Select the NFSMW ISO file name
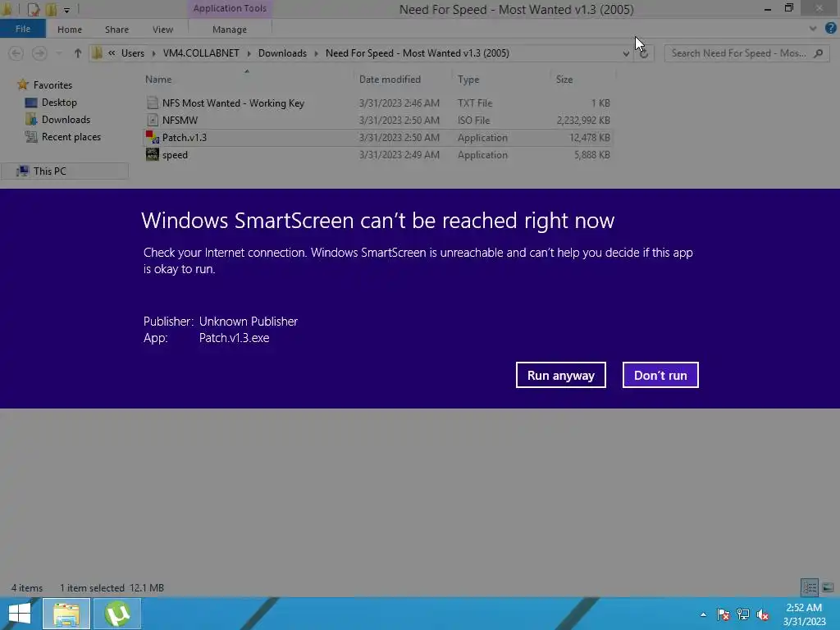The width and height of the screenshot is (840, 630). click(180, 120)
